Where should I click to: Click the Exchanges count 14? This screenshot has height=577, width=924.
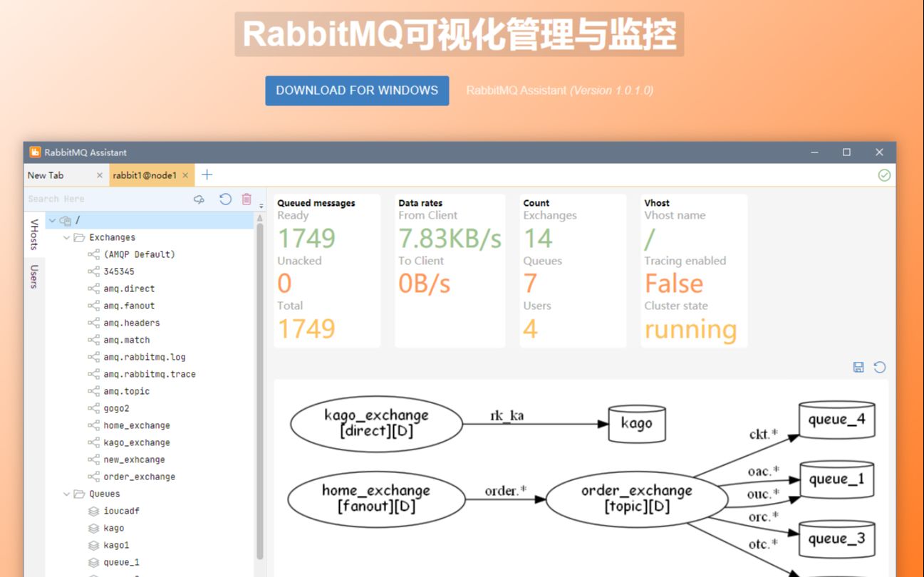click(x=539, y=238)
